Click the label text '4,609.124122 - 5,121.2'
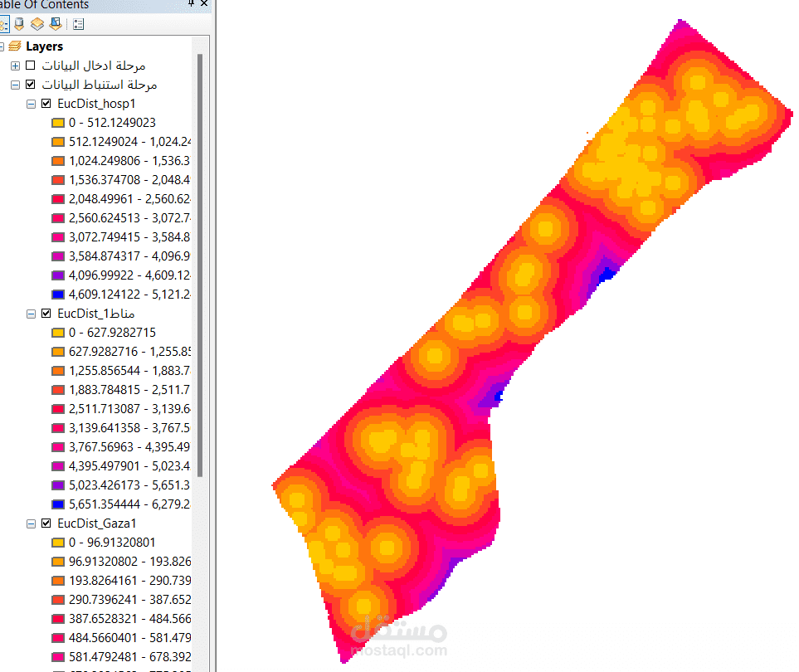 tap(130, 294)
